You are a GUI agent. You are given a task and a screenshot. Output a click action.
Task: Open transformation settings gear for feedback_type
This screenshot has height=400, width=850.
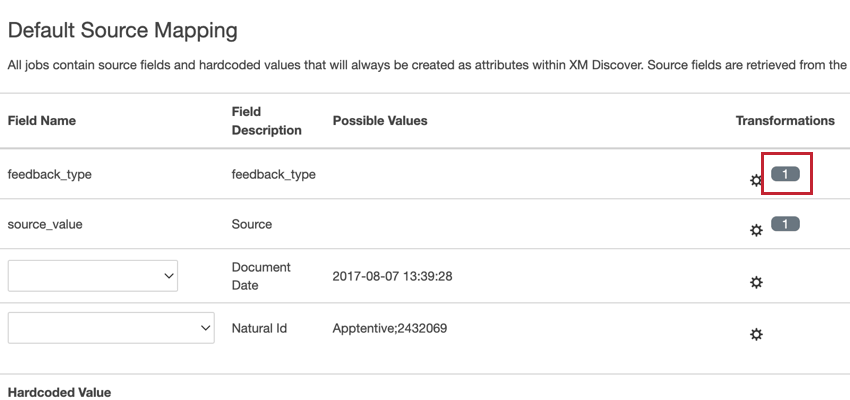pos(756,181)
